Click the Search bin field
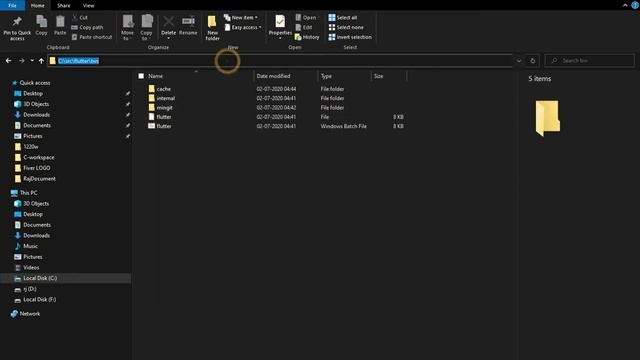 [x=589, y=61]
